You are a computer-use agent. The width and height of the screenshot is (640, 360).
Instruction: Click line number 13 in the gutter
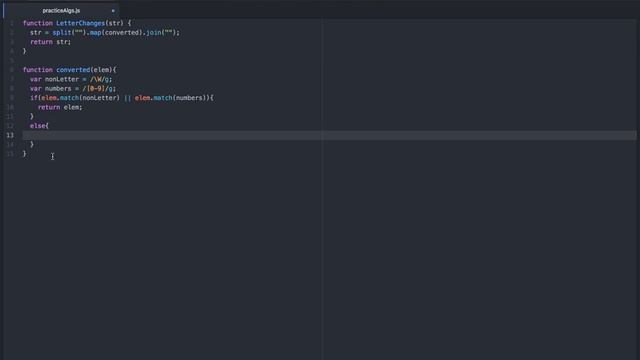click(10, 135)
